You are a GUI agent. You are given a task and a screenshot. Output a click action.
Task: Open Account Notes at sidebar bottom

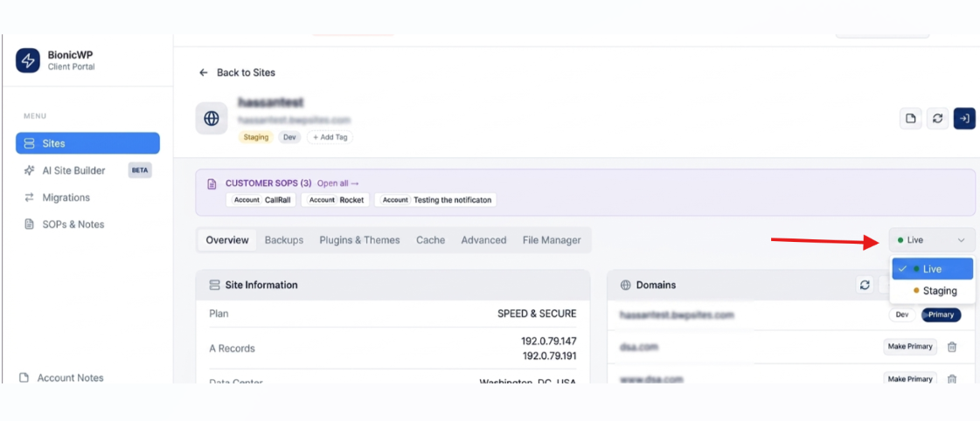[60, 378]
